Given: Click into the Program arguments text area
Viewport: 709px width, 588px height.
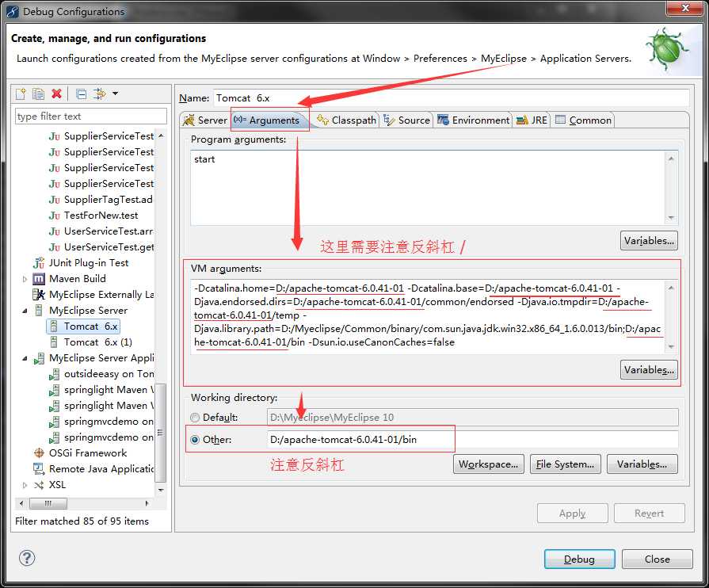Looking at the screenshot, I should 427,188.
